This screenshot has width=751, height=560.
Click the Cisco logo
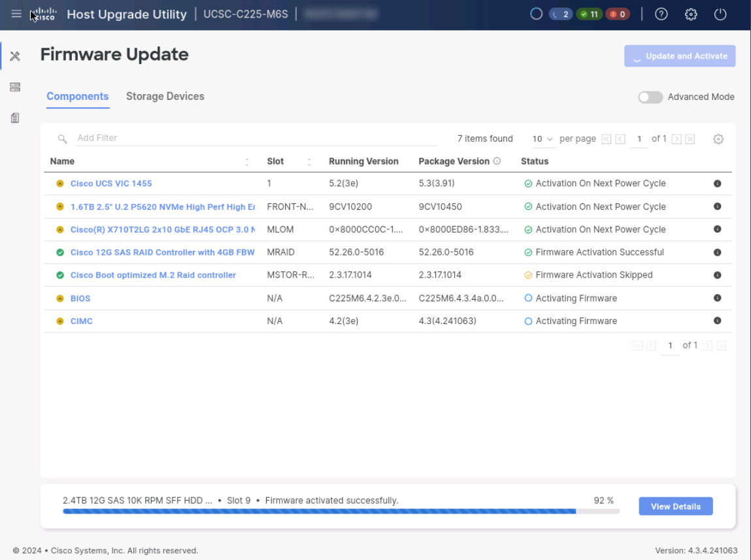click(x=44, y=14)
